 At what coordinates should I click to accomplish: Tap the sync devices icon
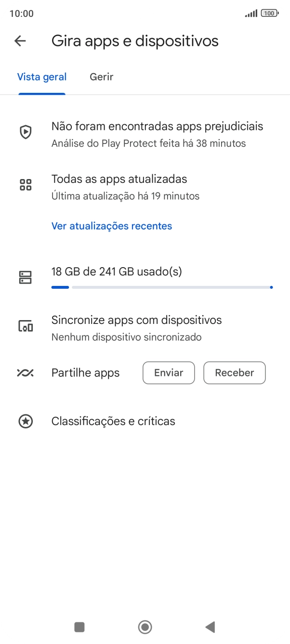pos(25,327)
